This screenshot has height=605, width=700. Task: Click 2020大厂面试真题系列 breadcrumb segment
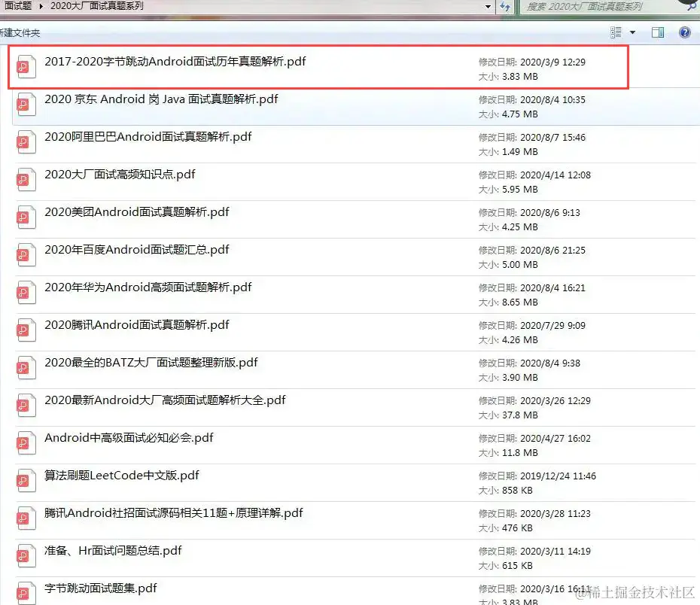[97, 6]
